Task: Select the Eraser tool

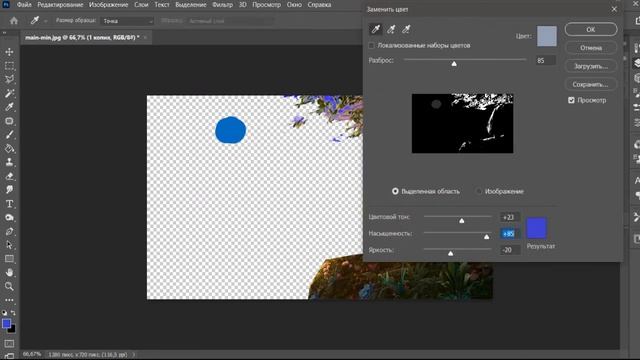Action: tap(9, 176)
